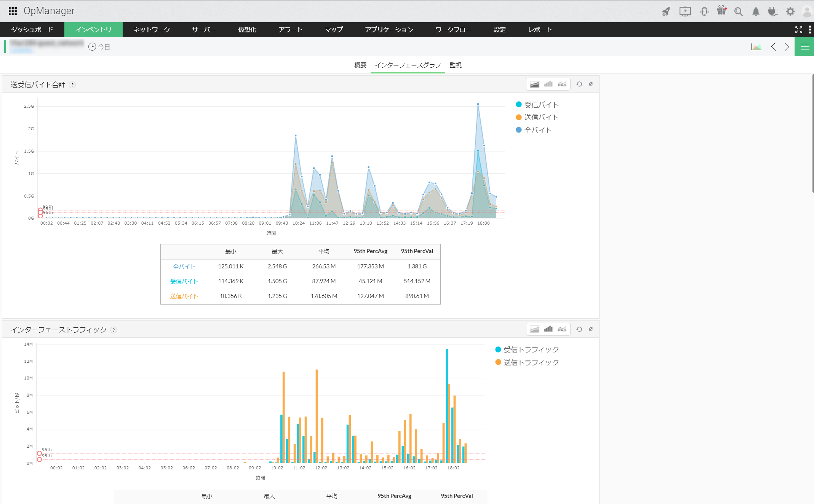Switch to the 監視 tab
Screen dimensions: 814x504
click(456, 65)
